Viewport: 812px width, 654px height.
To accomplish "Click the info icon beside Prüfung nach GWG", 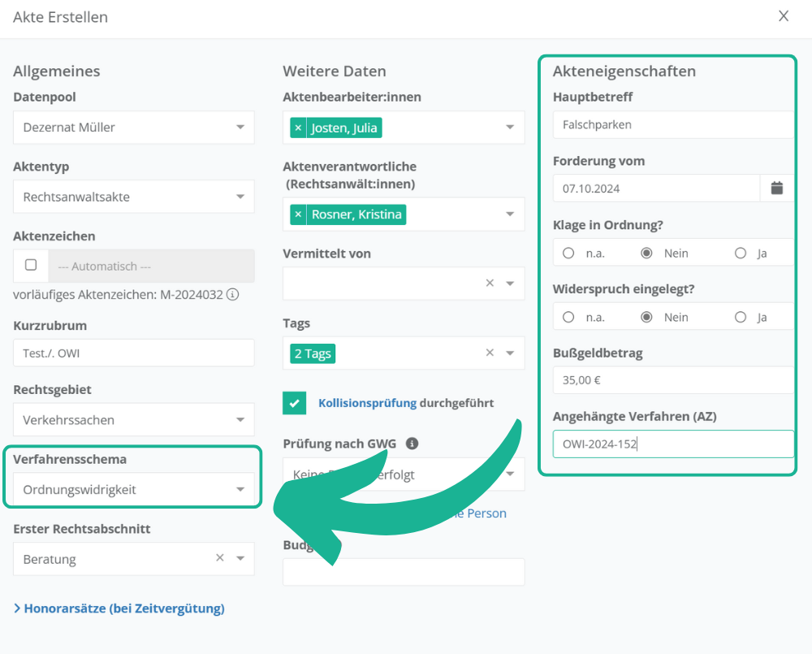I will (x=412, y=444).
